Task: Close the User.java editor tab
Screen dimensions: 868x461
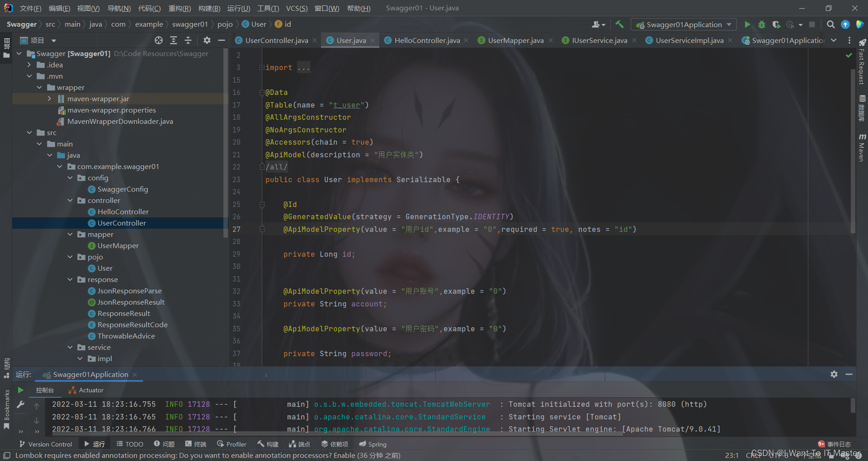Action: 373,40
